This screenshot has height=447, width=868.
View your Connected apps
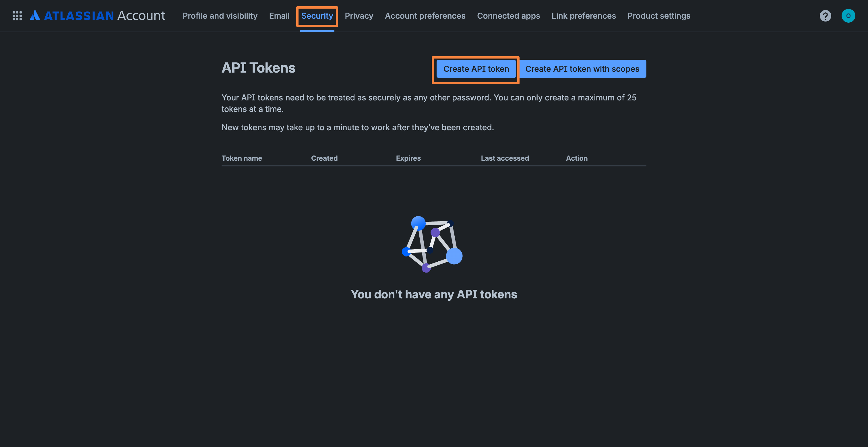click(x=508, y=15)
